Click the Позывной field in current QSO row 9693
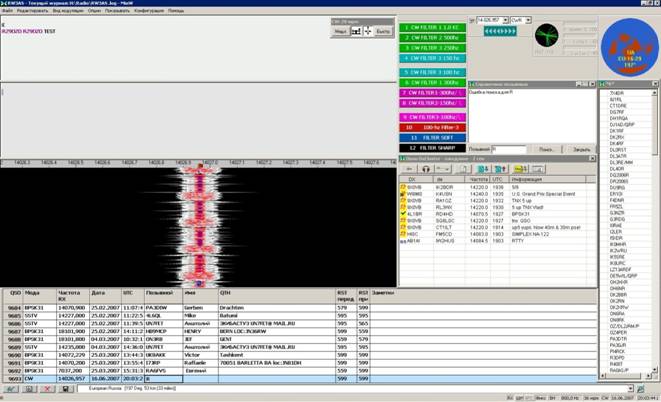The width and height of the screenshot is (661, 402). 164,379
